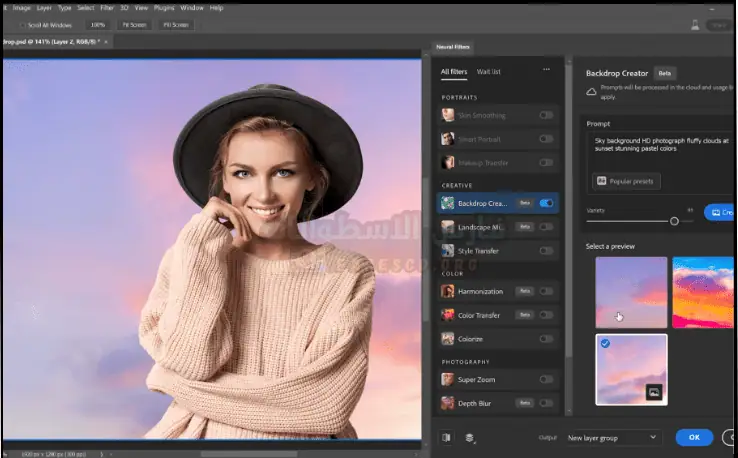Image resolution: width=738 pixels, height=458 pixels.
Task: Click the layer preview stack icon
Action: [x=469, y=437]
